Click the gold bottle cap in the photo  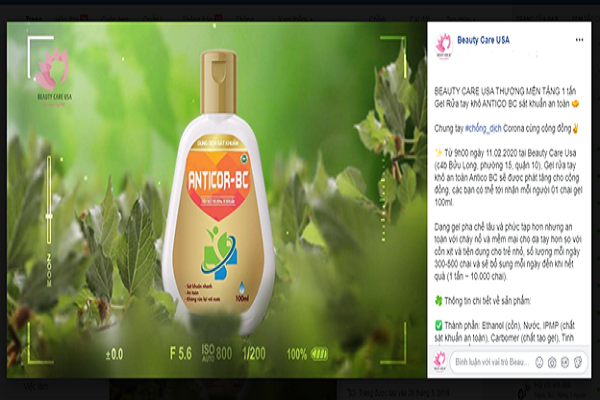click(x=224, y=70)
